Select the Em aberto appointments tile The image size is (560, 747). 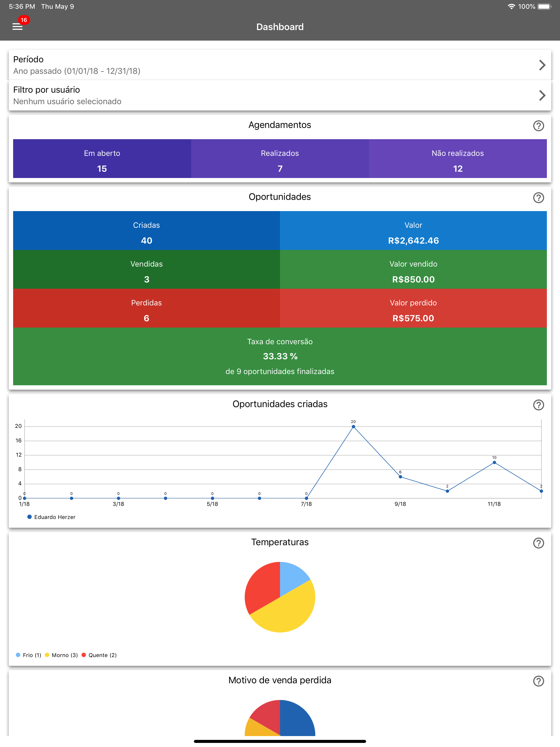click(x=102, y=158)
